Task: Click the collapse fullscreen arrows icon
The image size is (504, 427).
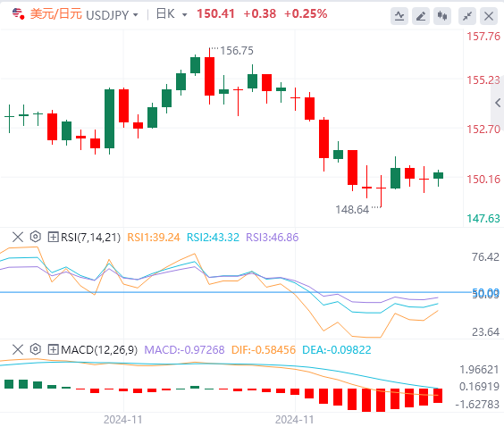Action: coord(467,16)
